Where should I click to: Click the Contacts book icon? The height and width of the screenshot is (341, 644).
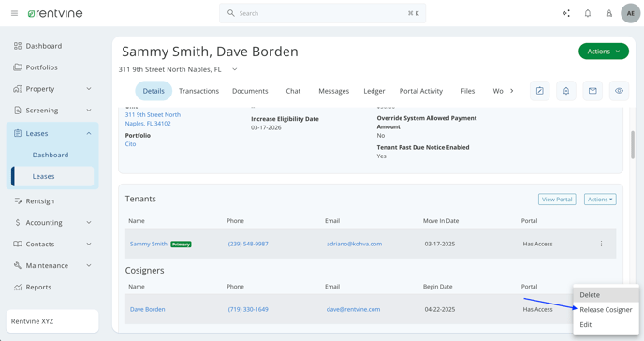(x=17, y=244)
